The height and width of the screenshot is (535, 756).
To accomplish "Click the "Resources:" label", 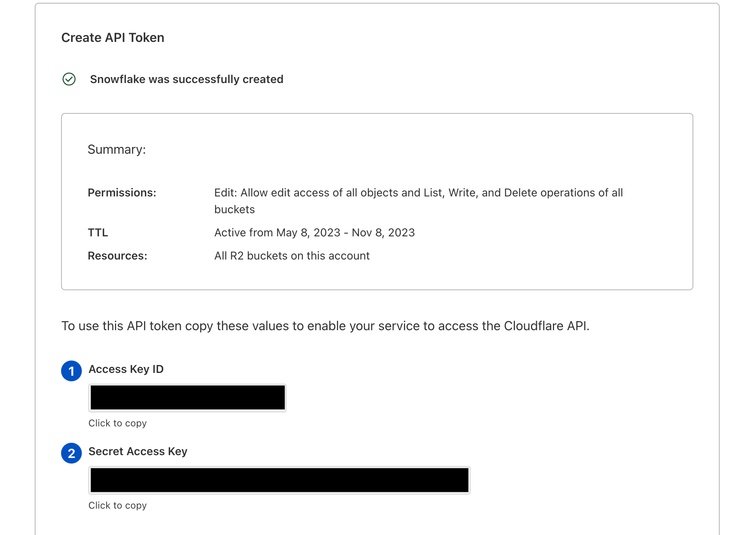I will (x=118, y=256).
